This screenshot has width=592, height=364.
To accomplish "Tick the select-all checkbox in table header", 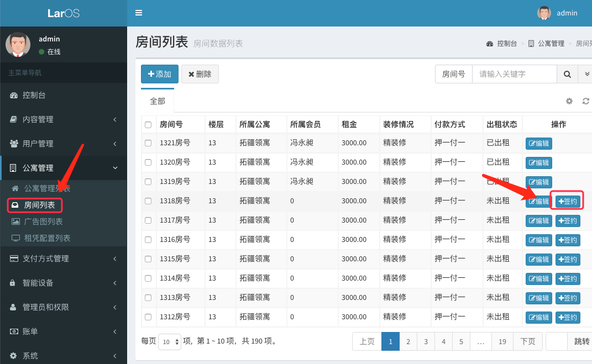I will 148,125.
